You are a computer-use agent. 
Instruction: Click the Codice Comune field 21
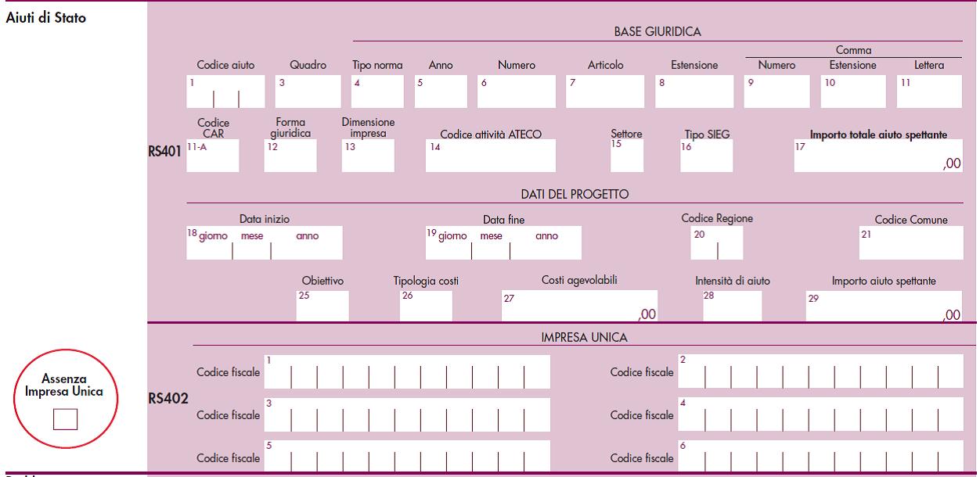click(x=911, y=243)
